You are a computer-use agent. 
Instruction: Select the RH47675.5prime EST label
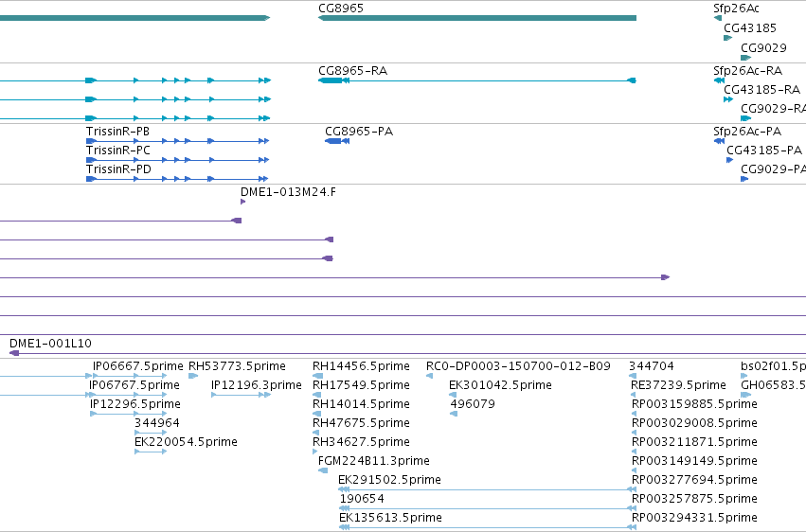coord(361,423)
